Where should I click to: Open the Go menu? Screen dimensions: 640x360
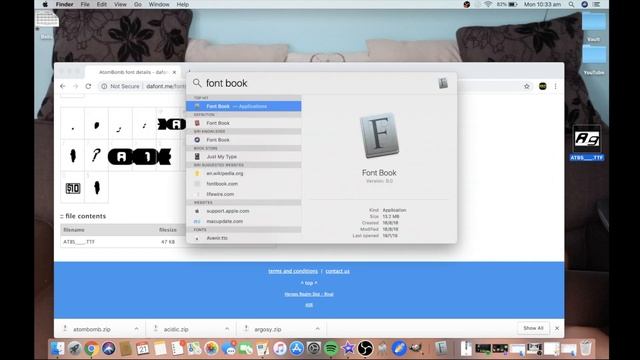pyautogui.click(x=138, y=4)
